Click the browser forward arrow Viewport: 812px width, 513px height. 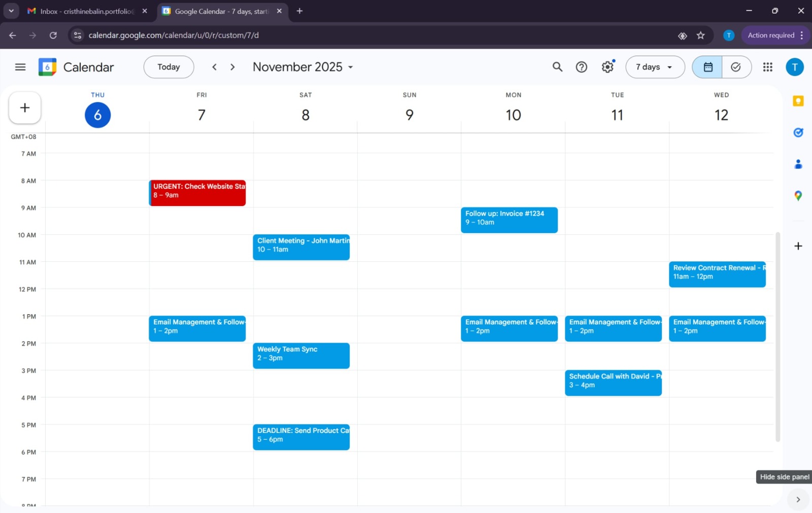click(x=32, y=35)
